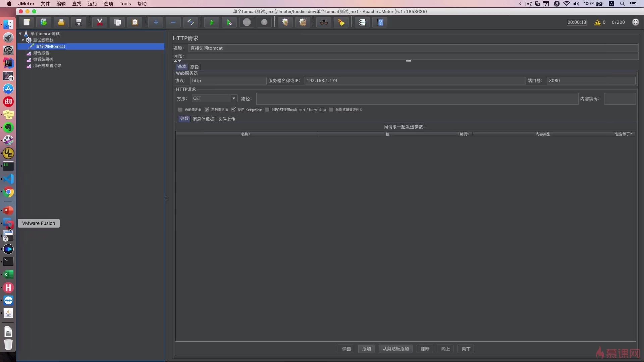The width and height of the screenshot is (644, 362).
Task: Open the 帮助 menu
Action: point(142,4)
